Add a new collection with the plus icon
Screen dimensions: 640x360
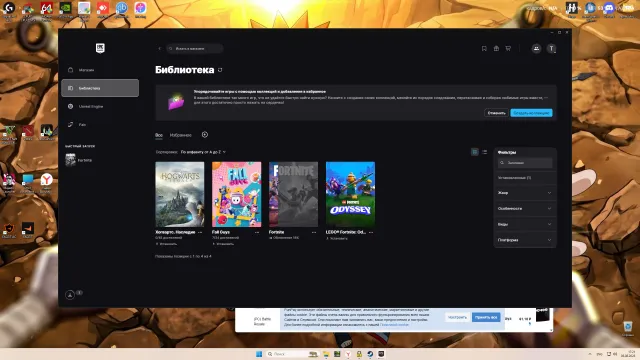point(205,135)
